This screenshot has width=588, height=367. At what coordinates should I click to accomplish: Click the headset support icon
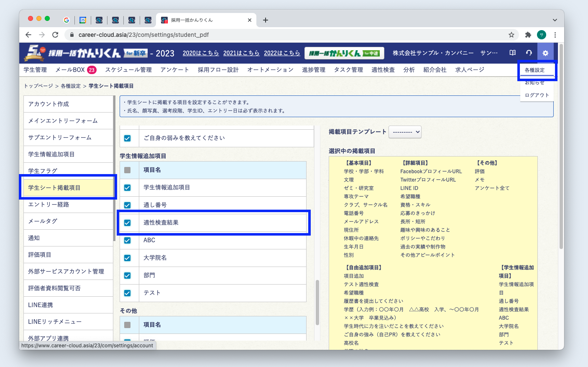(529, 53)
